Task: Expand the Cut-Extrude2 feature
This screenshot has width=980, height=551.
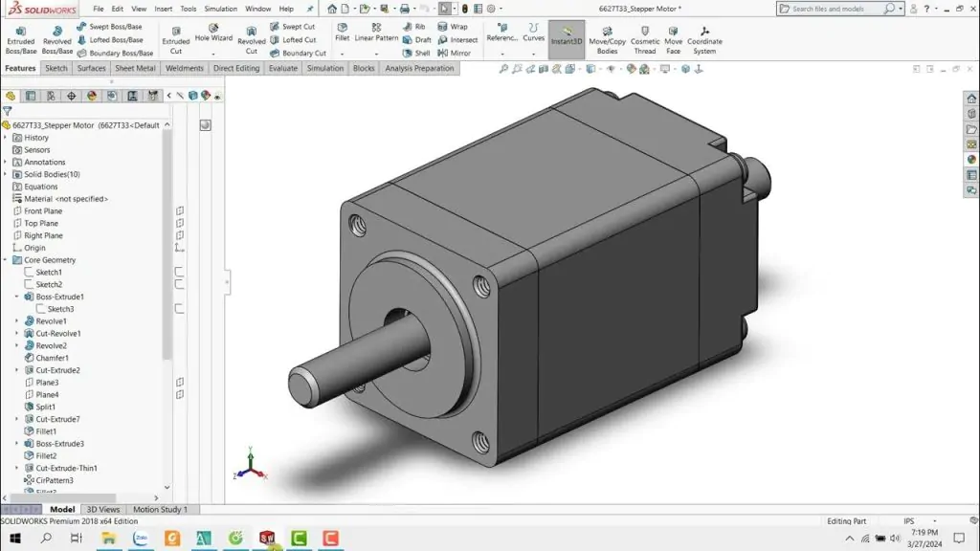Action: click(17, 370)
